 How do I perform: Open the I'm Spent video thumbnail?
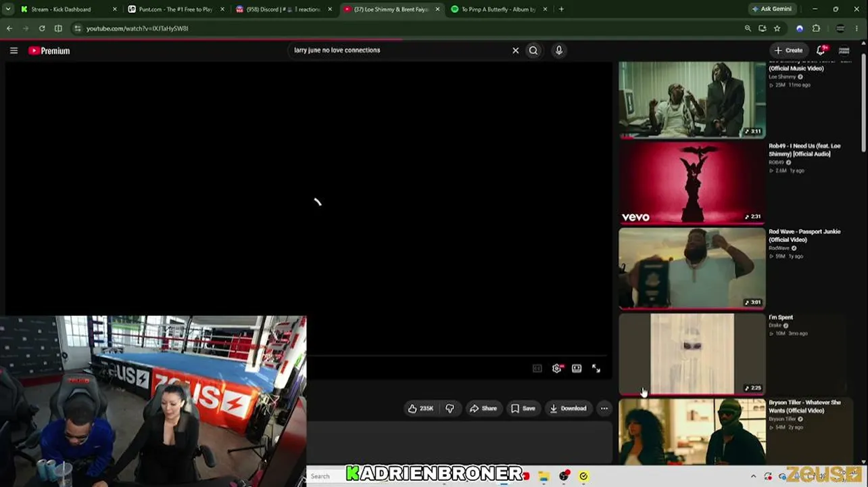tap(692, 354)
